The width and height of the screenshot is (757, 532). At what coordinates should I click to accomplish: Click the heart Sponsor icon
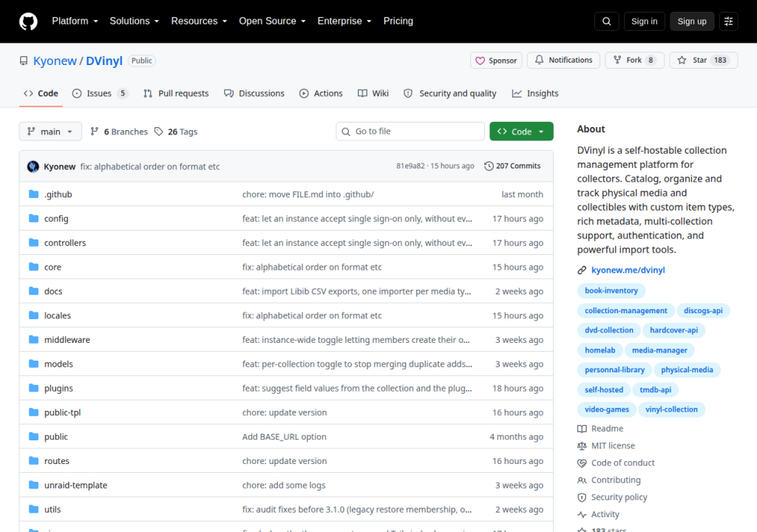click(x=480, y=61)
